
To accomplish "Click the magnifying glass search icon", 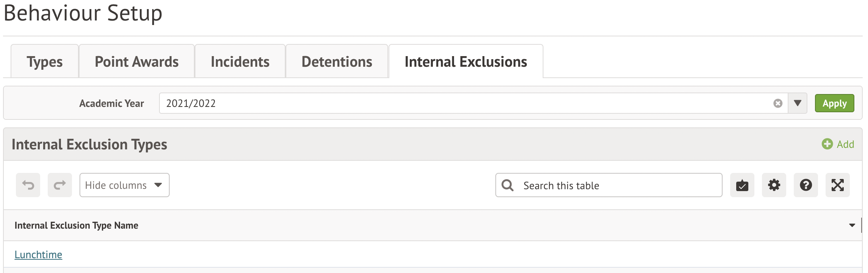I will click(507, 185).
